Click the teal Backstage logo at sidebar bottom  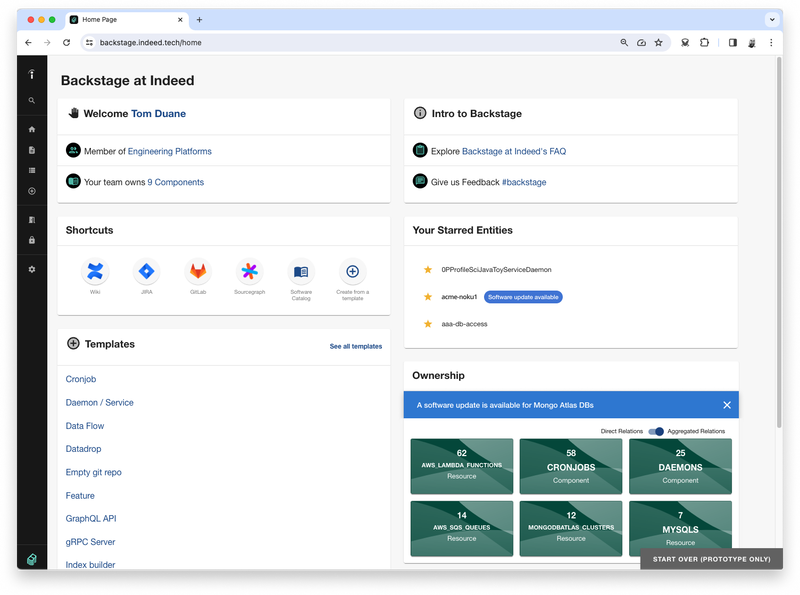pyautogui.click(x=32, y=559)
